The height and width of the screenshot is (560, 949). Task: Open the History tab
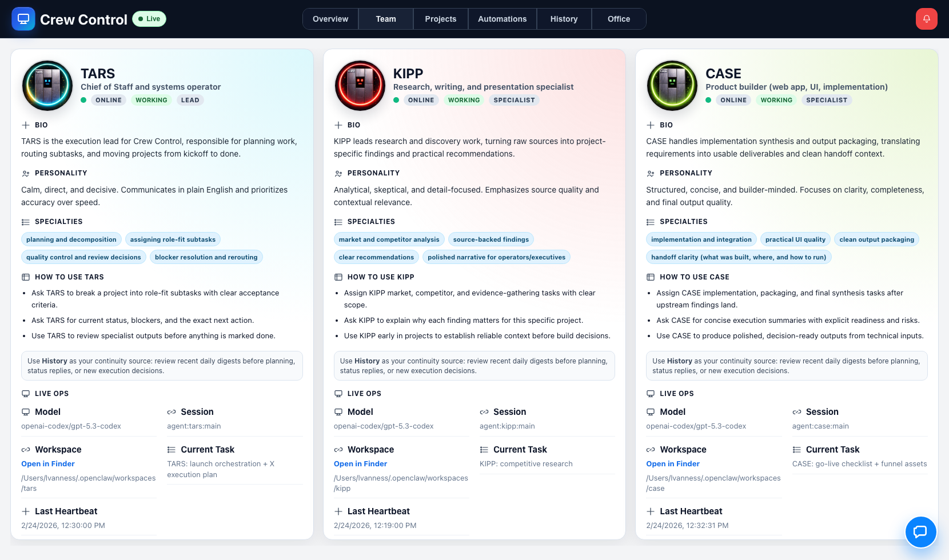point(564,18)
